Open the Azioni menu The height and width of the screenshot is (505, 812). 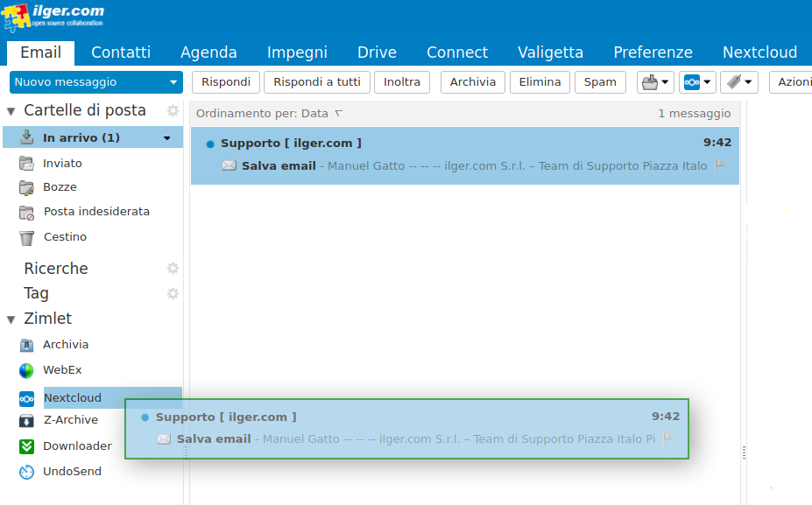click(x=791, y=82)
